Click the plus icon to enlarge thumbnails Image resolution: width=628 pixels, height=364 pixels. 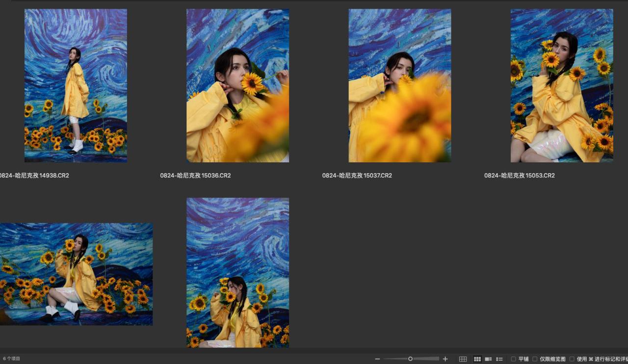coord(445,359)
